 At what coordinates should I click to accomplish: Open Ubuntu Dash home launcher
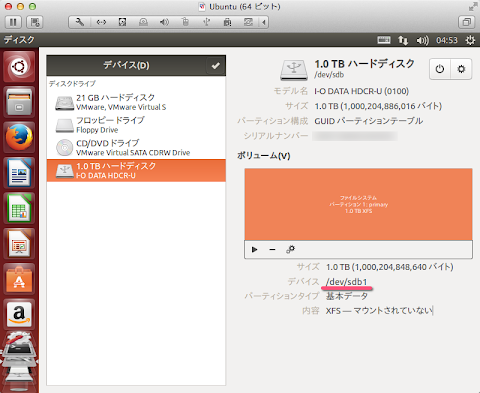[x=19, y=67]
